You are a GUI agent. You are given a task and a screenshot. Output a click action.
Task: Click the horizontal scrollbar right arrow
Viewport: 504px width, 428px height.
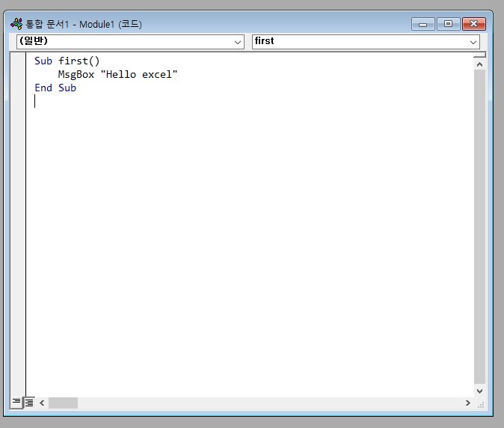(467, 403)
